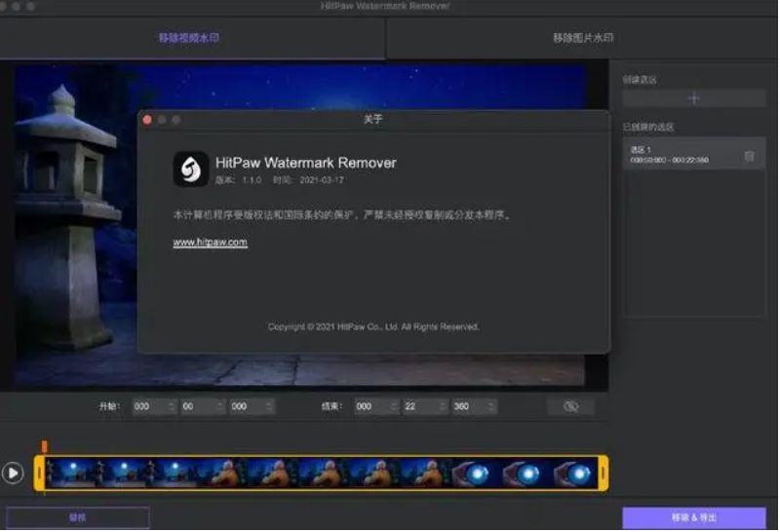Click the HitPaw Watermark Remover main window title
Screen dimensions: 780x532
point(385,6)
